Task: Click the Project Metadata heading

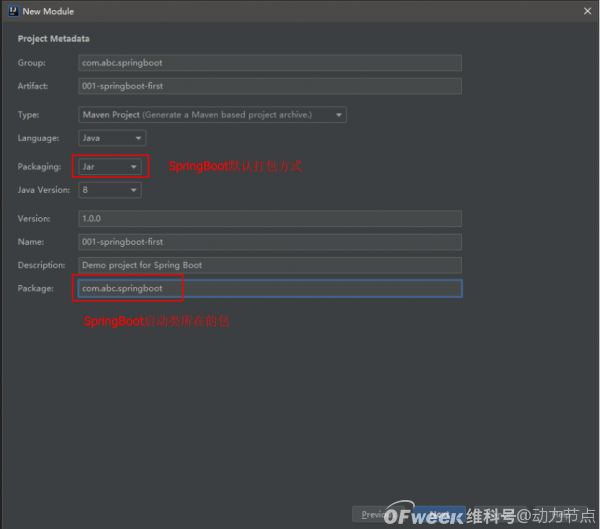Action: (54, 39)
